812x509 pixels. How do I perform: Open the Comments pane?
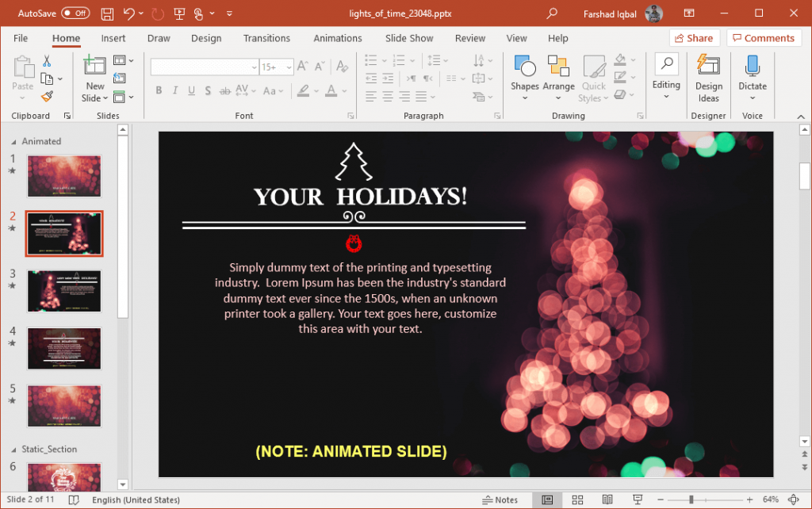click(763, 37)
